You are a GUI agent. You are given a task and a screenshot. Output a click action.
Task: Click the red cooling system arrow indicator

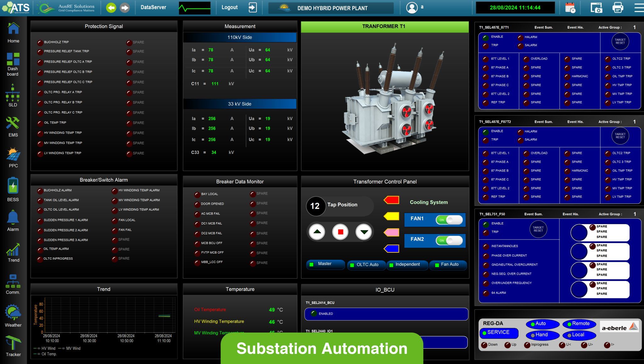pos(391,200)
